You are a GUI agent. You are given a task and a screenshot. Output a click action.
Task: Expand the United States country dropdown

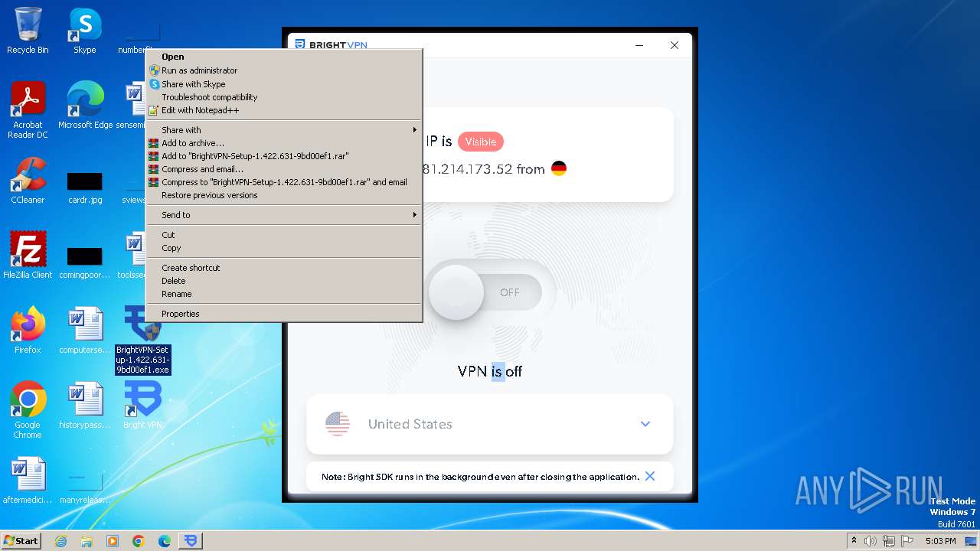coord(645,424)
